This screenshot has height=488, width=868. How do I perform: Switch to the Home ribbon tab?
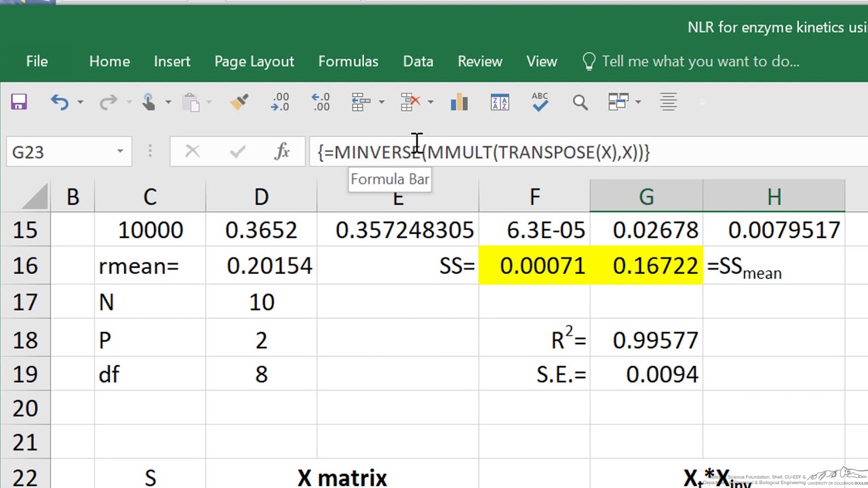[x=109, y=62]
